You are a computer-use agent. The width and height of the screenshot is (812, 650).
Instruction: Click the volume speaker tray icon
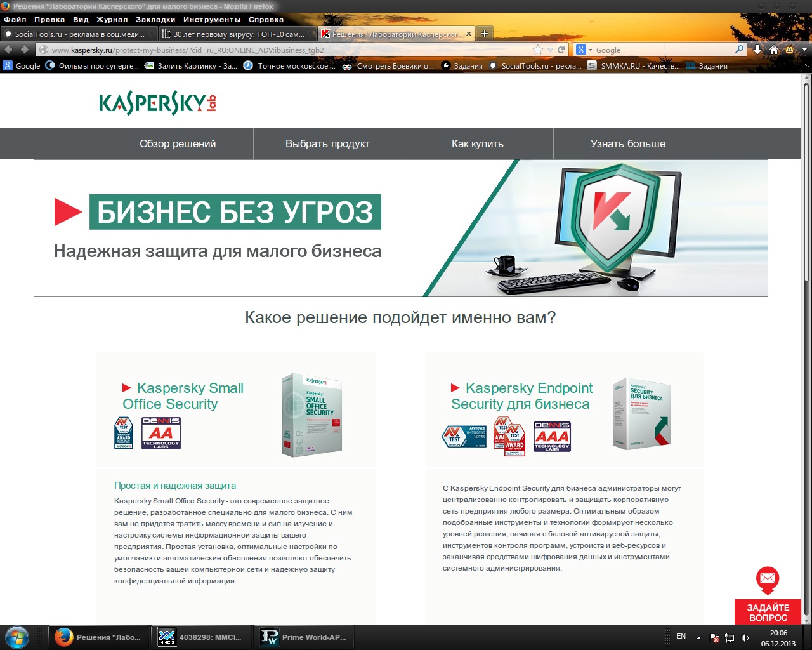[745, 637]
